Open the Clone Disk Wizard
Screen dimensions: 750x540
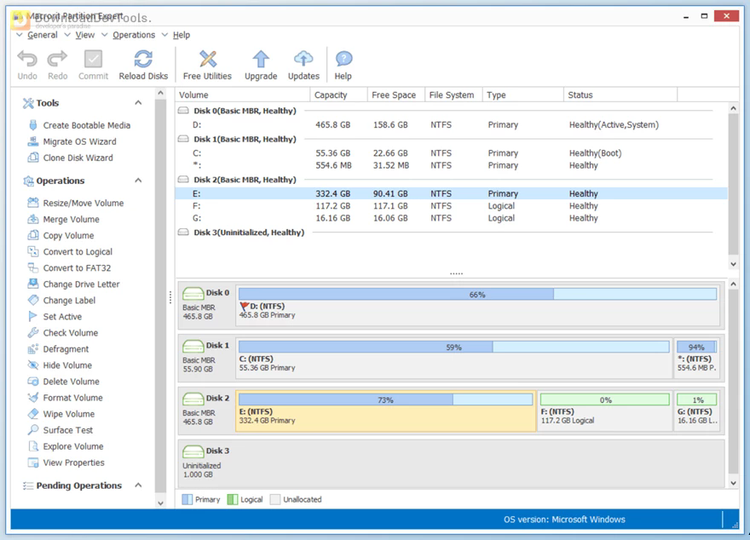pos(78,158)
